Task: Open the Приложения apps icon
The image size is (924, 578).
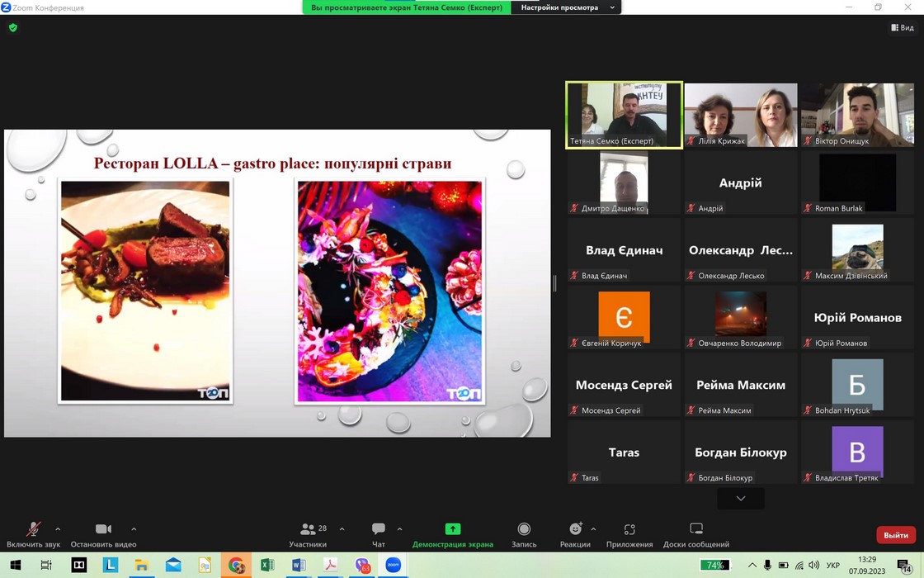Action: pos(629,530)
